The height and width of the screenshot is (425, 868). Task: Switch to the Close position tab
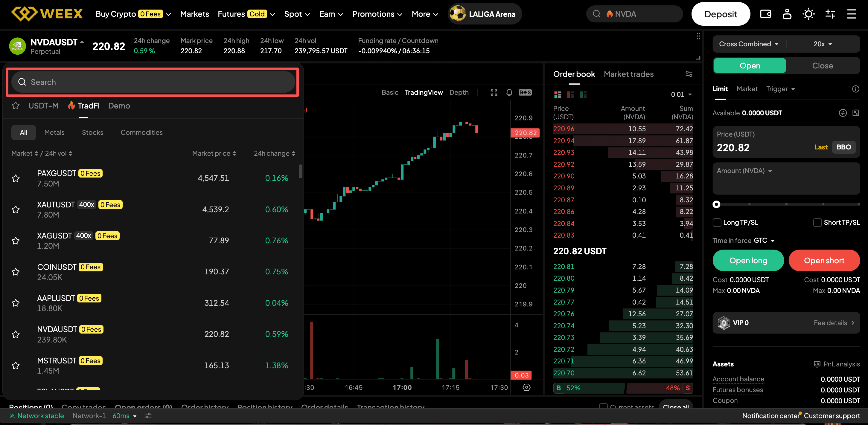[823, 66]
